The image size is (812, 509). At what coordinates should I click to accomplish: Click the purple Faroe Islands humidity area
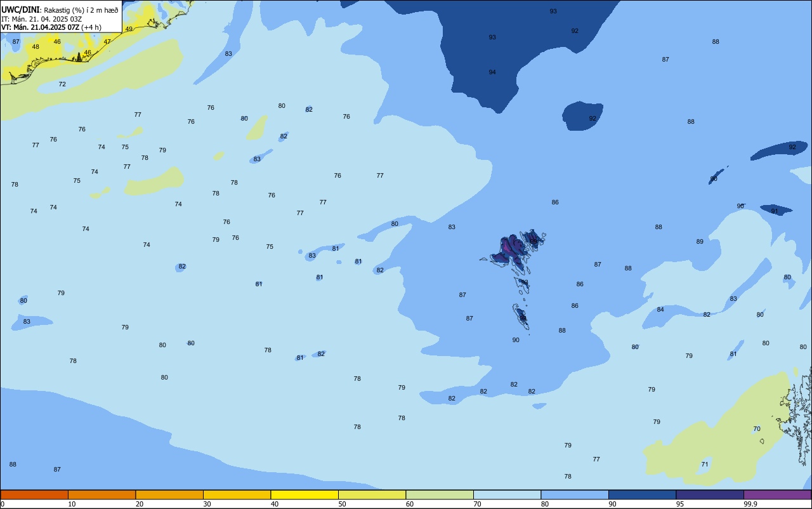tap(511, 246)
